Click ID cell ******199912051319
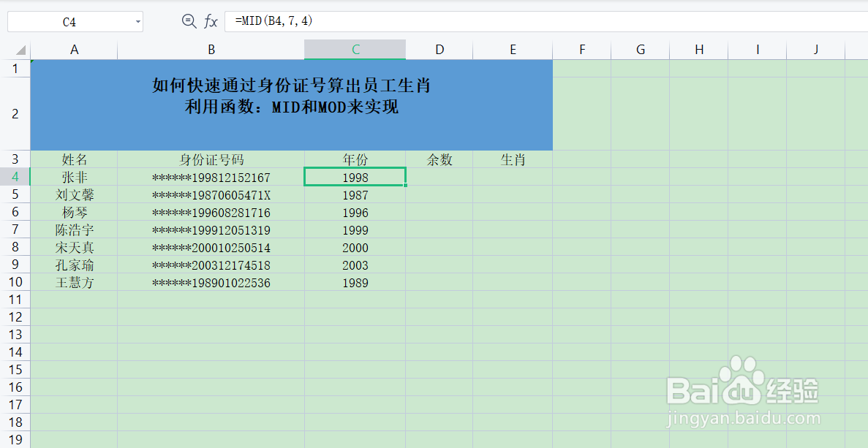868x448 pixels. [211, 230]
